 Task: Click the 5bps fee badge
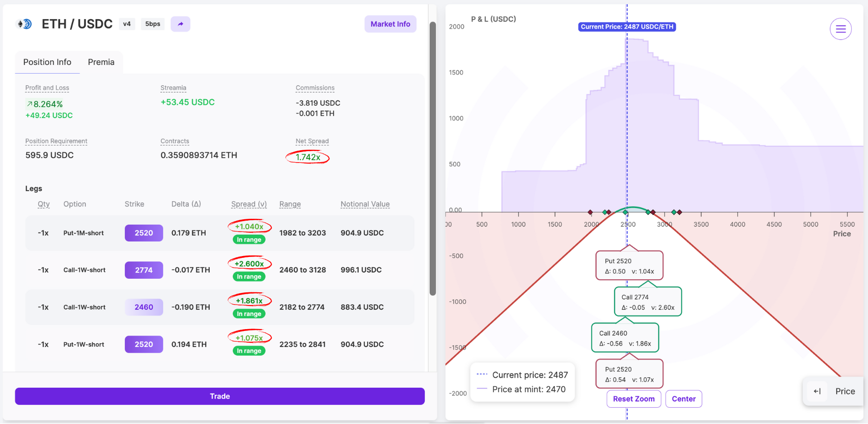153,24
